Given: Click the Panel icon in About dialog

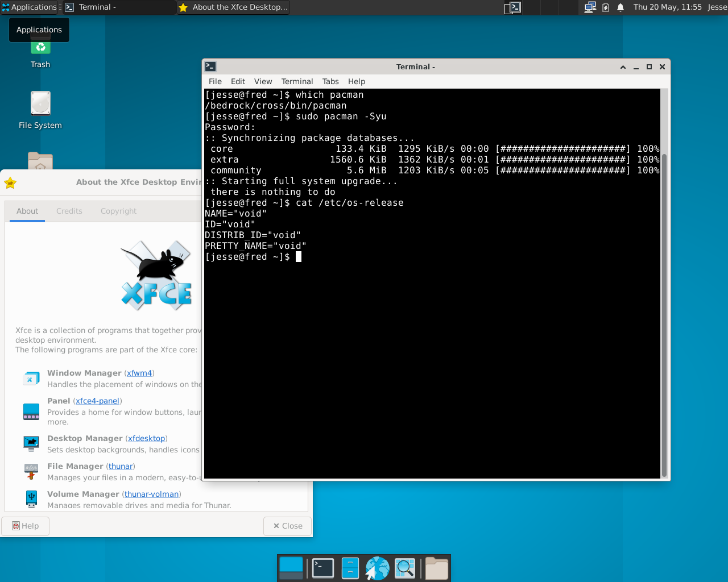Looking at the screenshot, I should pyautogui.click(x=31, y=411).
